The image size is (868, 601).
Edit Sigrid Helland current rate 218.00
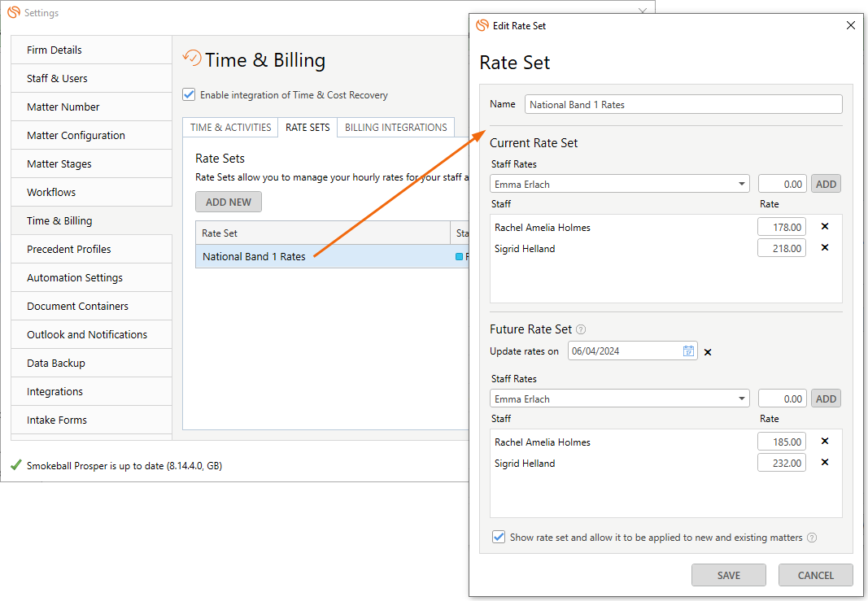click(x=782, y=248)
